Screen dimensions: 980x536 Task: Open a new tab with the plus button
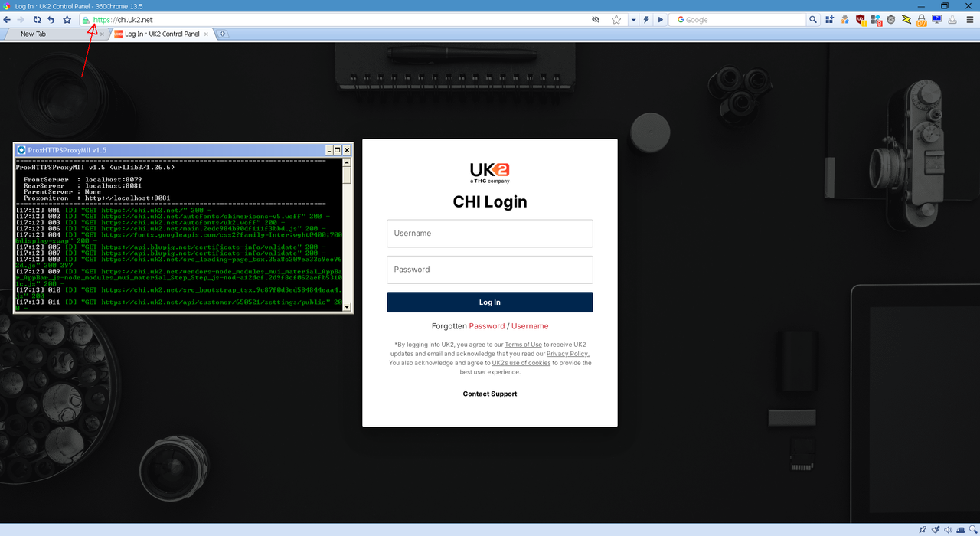223,34
